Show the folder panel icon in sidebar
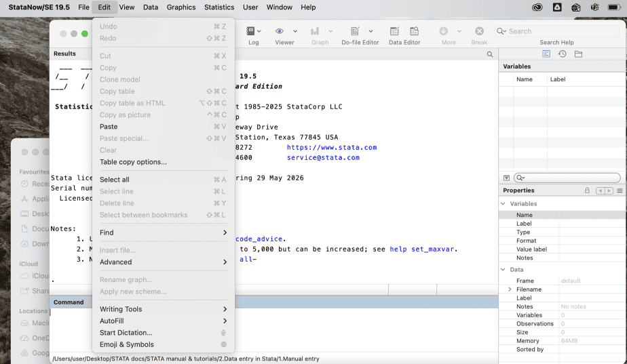This screenshot has width=627, height=364. 578,54
